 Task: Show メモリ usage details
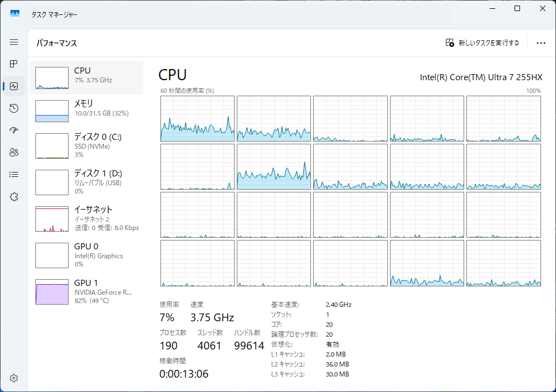(86, 111)
